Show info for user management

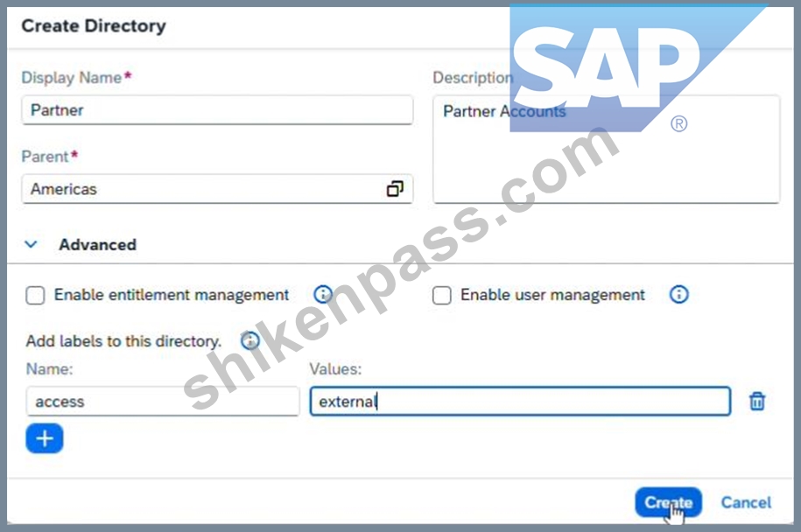coord(679,294)
